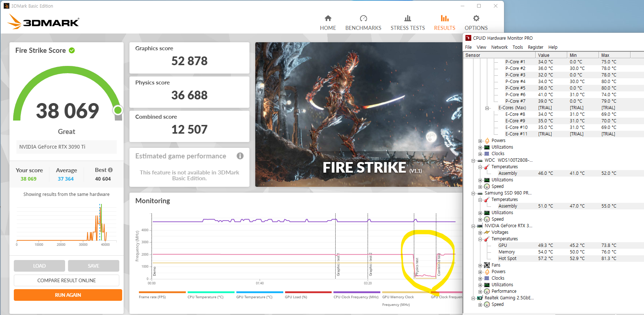Collapse the E-Cores (Max) tree node
The image size is (644, 315).
487,108
